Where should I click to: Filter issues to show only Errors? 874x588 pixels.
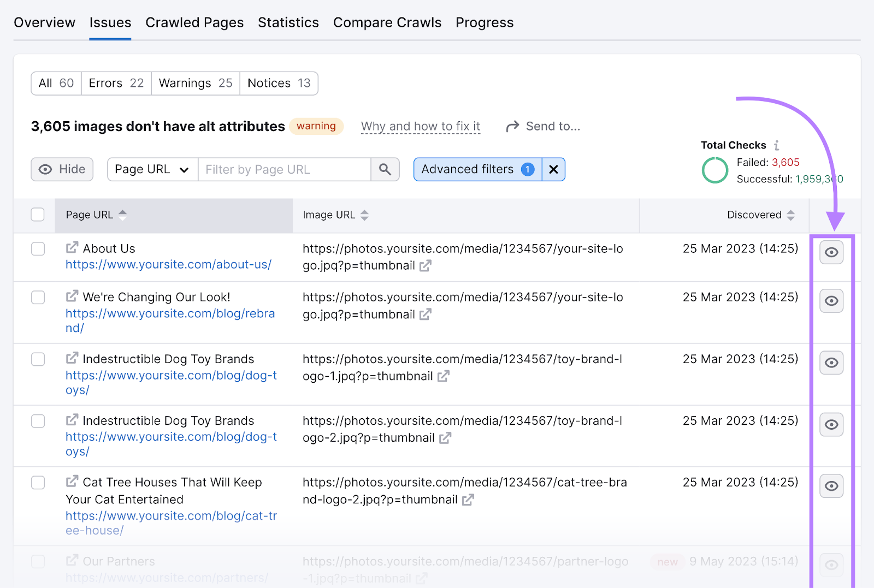tap(115, 83)
